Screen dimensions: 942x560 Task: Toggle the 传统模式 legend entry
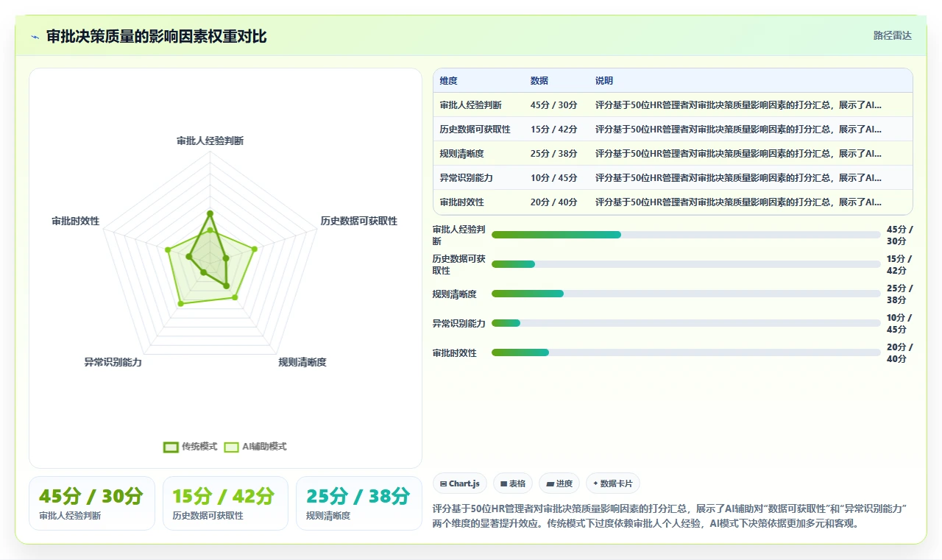click(x=191, y=447)
